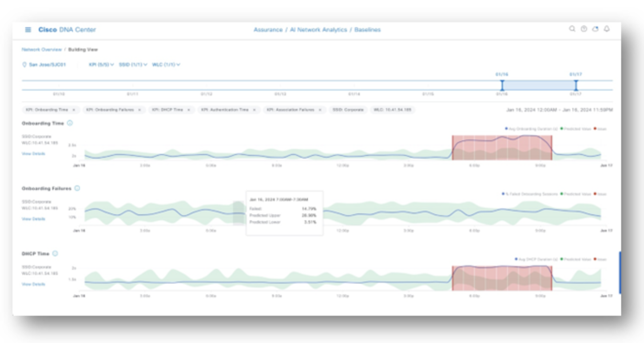Screen dimensions: 644x343
Task: Open the help question mark icon
Action: [x=584, y=29]
